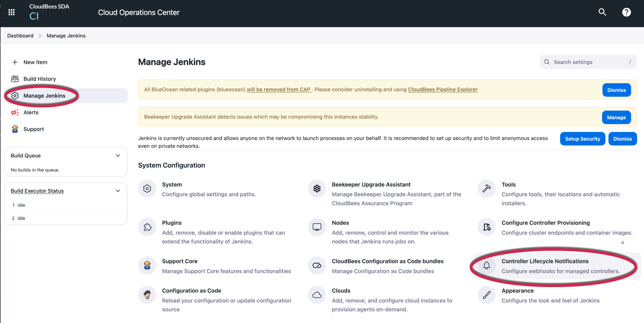The image size is (644, 323).
Task: Open the Nodes management title
Action: (340, 223)
